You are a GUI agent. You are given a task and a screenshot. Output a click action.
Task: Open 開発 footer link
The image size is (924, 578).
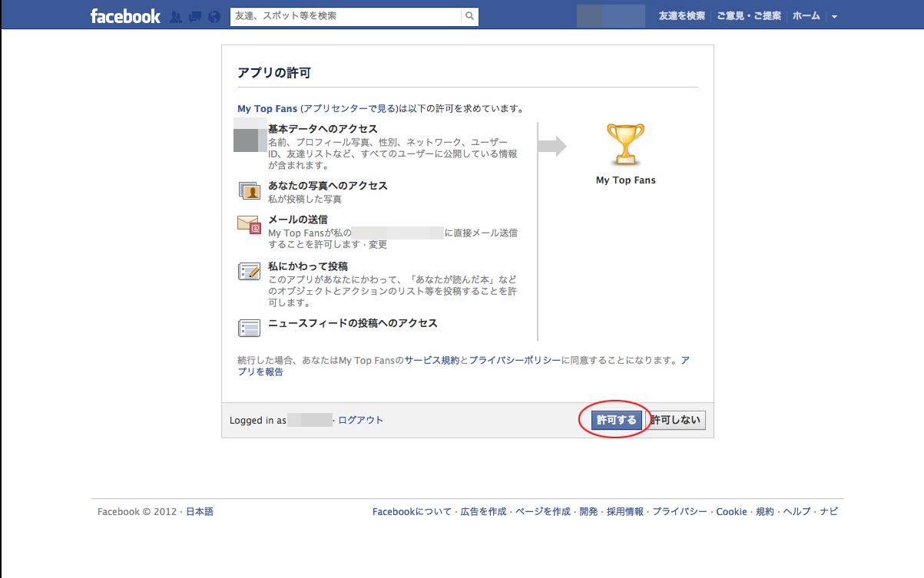[x=588, y=512]
